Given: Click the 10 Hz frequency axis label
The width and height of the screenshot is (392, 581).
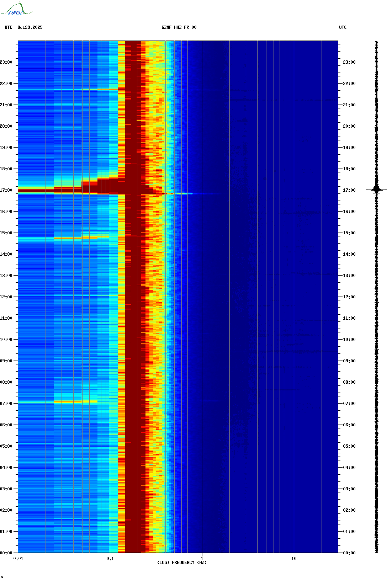Looking at the screenshot, I should tap(294, 559).
